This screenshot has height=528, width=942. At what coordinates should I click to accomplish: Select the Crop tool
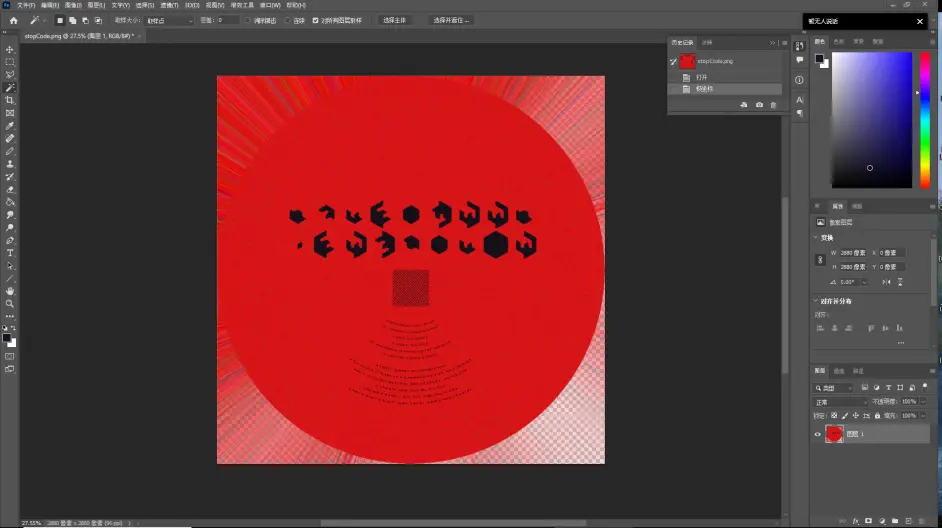click(10, 100)
